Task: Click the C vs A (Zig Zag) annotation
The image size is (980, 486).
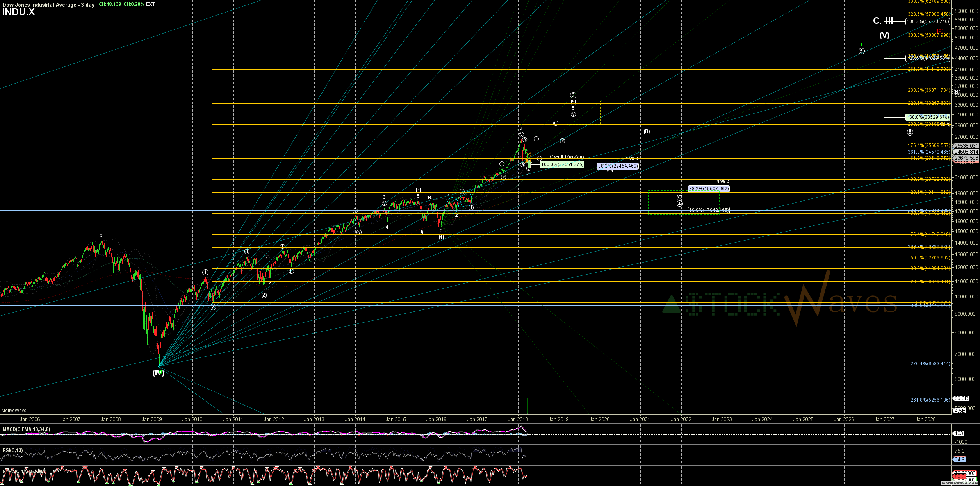Action: [x=567, y=157]
